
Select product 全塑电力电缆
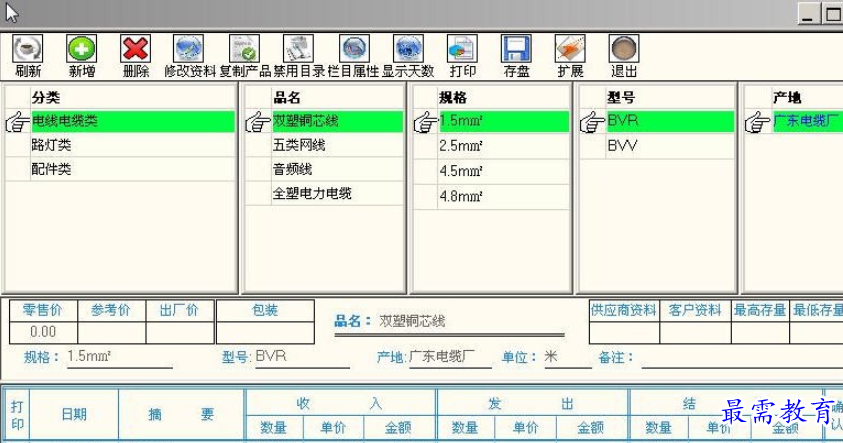click(337, 194)
